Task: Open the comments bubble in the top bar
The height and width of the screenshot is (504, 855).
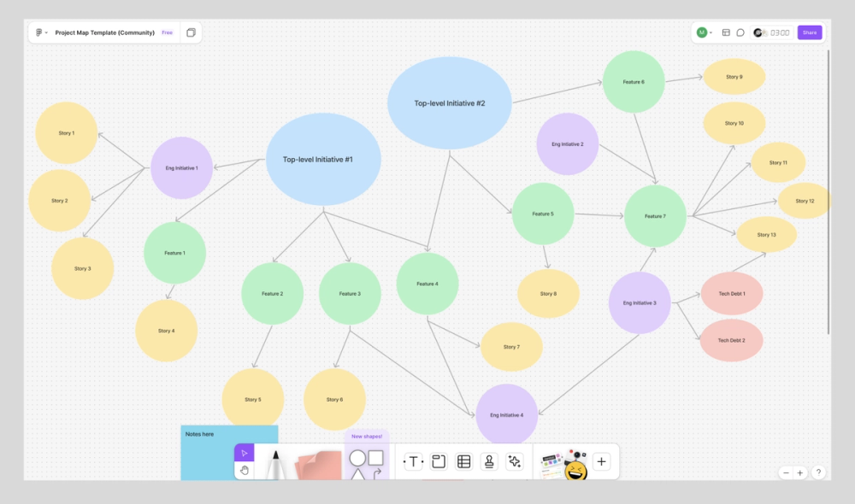Action: click(740, 32)
